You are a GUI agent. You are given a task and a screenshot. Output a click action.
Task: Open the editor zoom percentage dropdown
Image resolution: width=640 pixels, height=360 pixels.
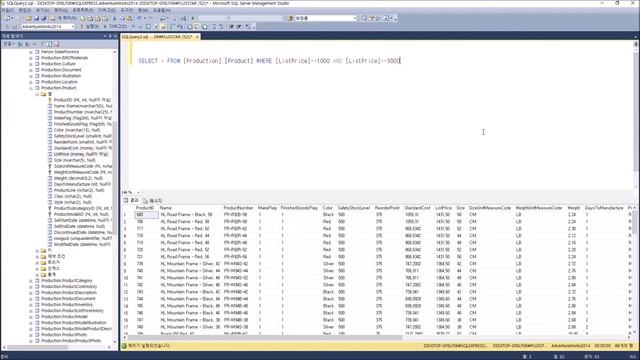point(138,192)
